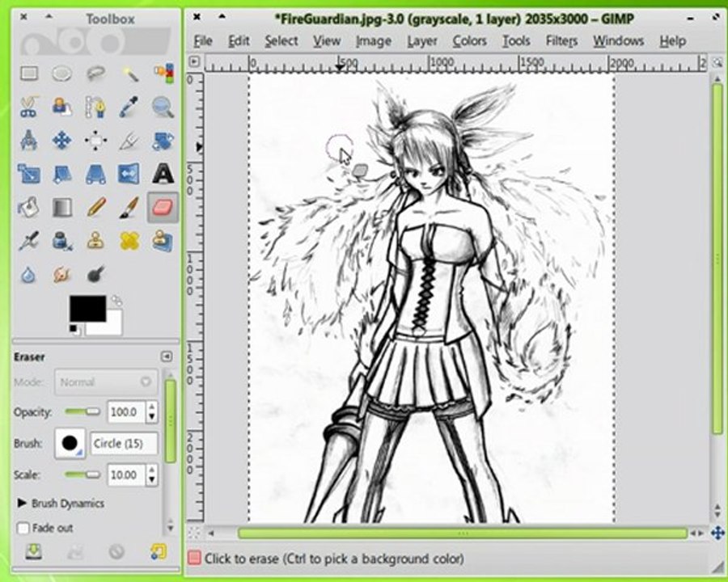Viewport: 728px width, 582px height.
Task: Select the Perspective tool
Action: coord(95,174)
